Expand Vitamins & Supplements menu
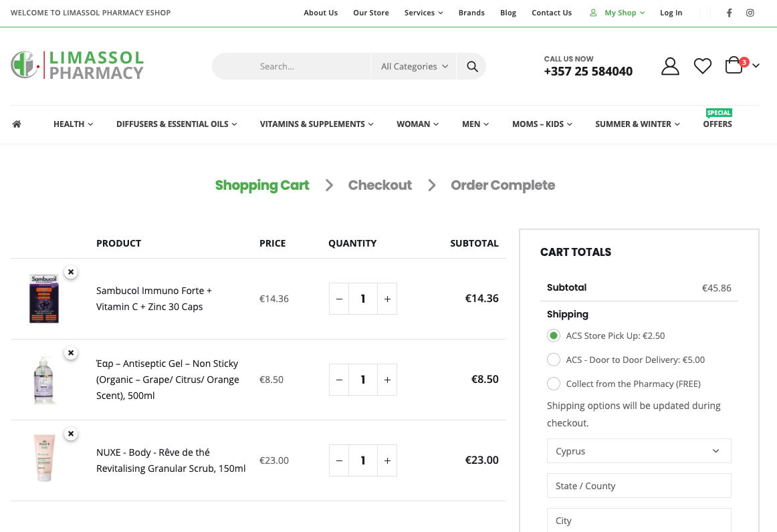Viewport: 777px width, 532px height. pyautogui.click(x=317, y=124)
